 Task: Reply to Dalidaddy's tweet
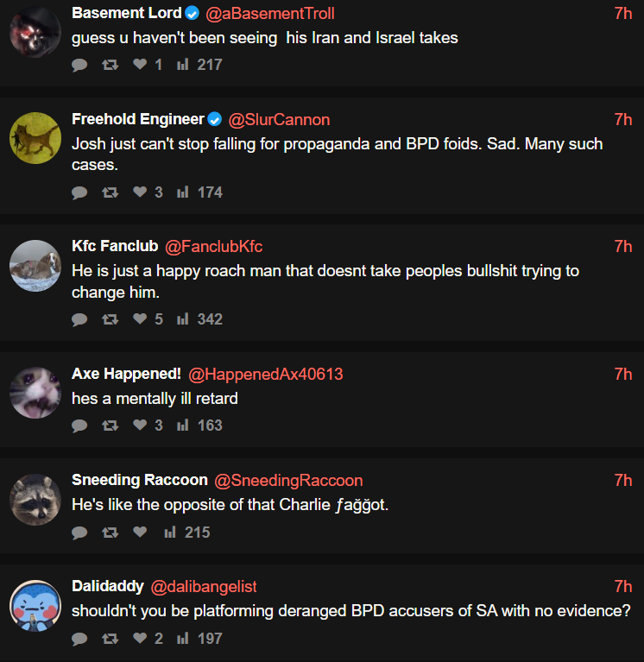click(x=79, y=639)
